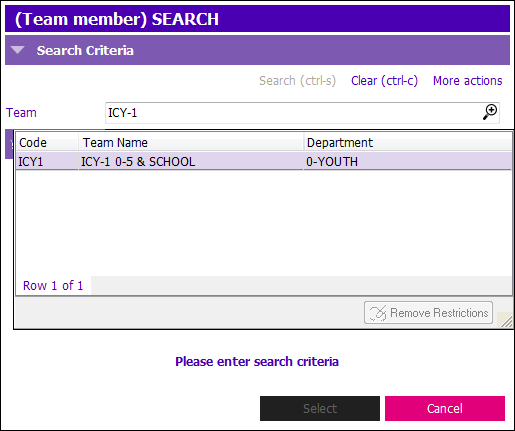
Task: Click the Team field label link
Action: (x=21, y=113)
